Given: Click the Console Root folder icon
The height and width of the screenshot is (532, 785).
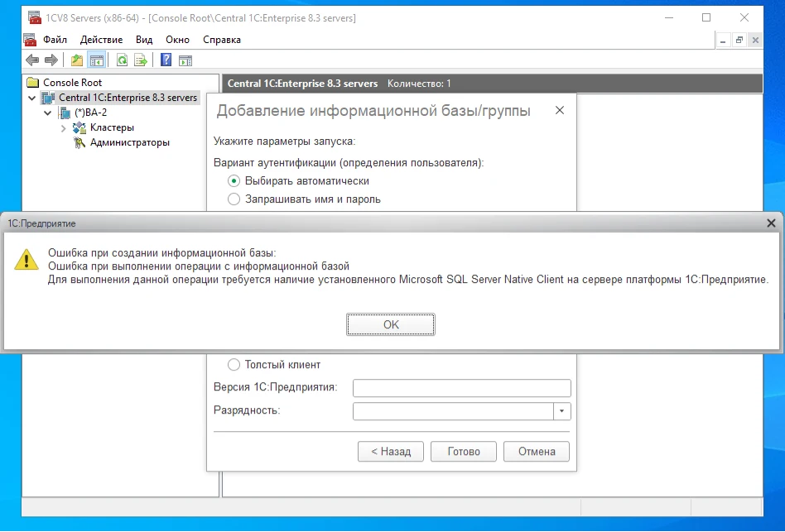Looking at the screenshot, I should (33, 83).
